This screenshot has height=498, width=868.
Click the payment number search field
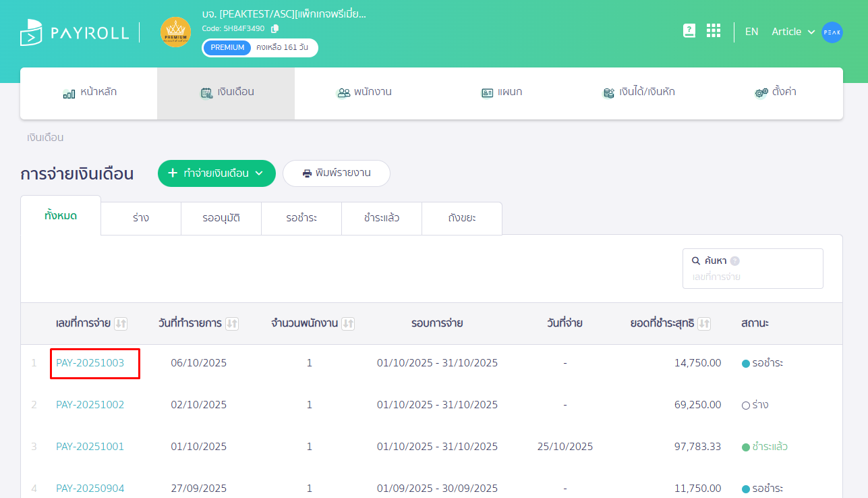click(x=752, y=277)
